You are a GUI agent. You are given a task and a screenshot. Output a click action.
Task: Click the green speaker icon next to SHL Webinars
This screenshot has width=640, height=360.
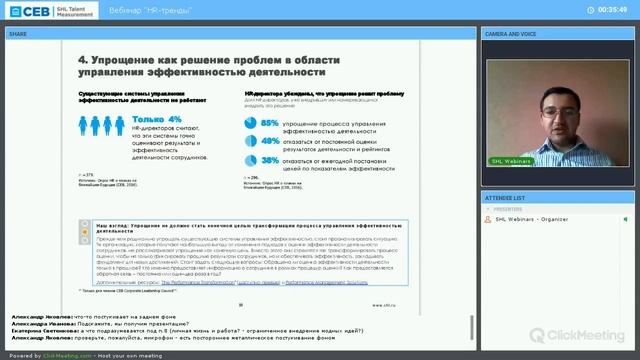(625, 220)
